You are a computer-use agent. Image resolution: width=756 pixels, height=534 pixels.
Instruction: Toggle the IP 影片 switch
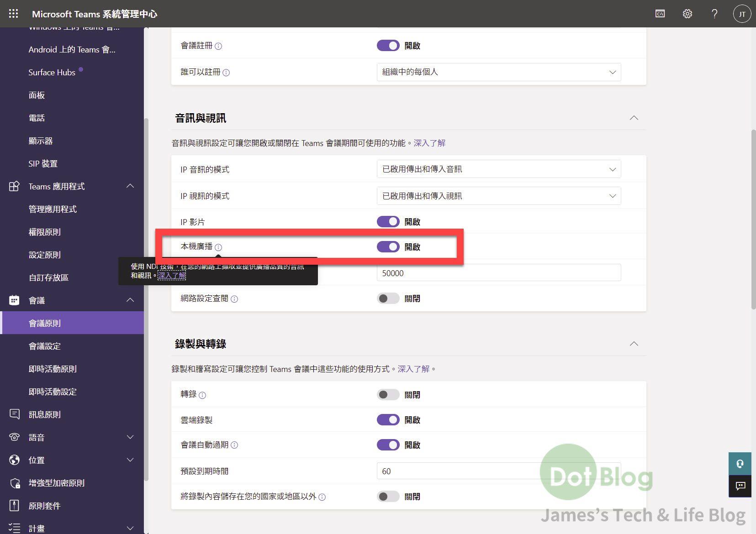[388, 221]
